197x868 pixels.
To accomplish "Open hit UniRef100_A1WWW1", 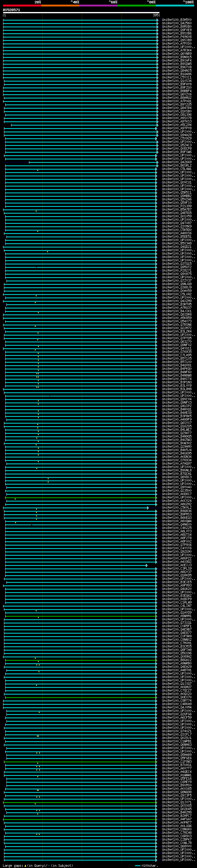I will [177, 775].
